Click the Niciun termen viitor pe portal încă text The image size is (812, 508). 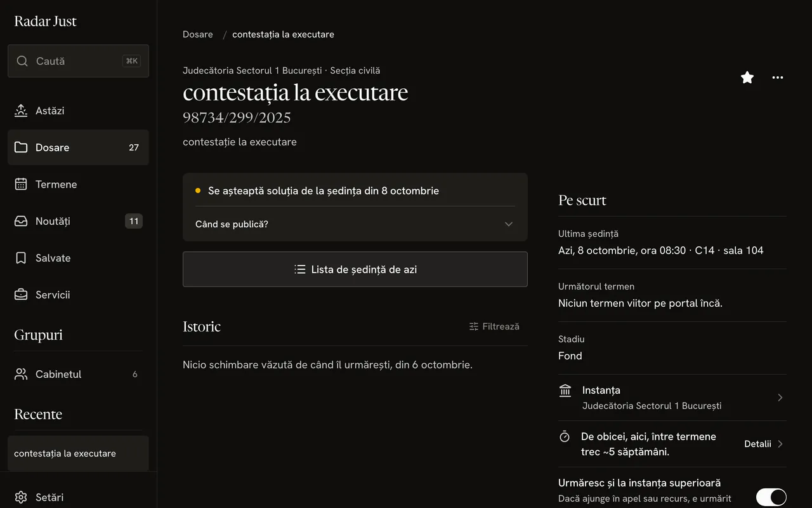640,303
